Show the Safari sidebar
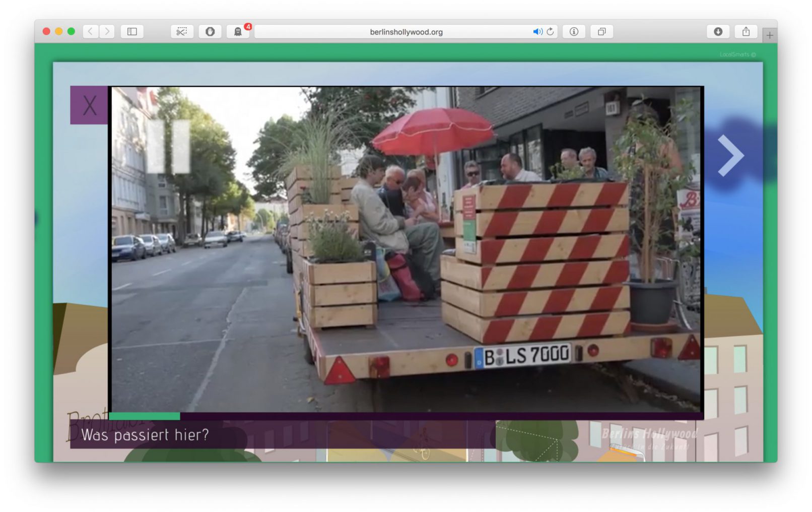 pyautogui.click(x=132, y=32)
